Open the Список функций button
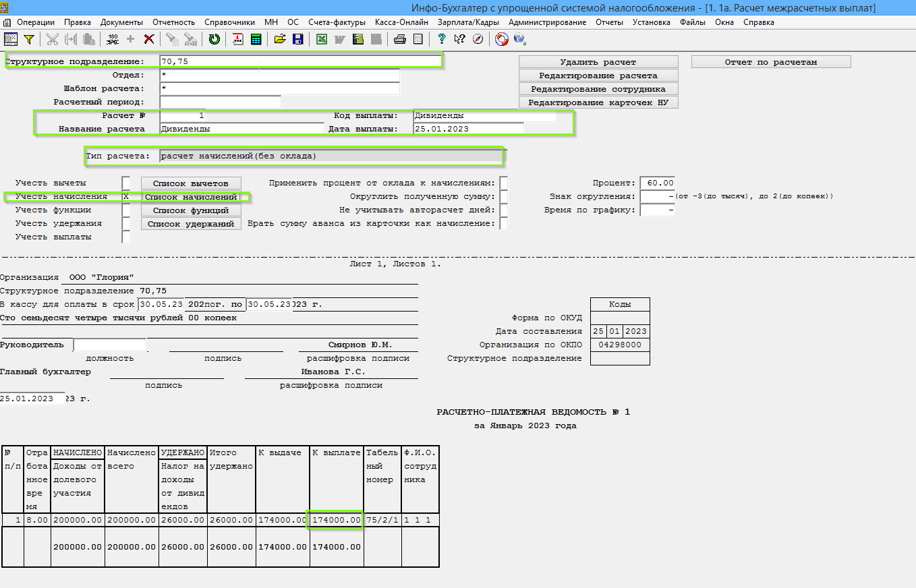Image resolution: width=916 pixels, height=588 pixels. 192,210
